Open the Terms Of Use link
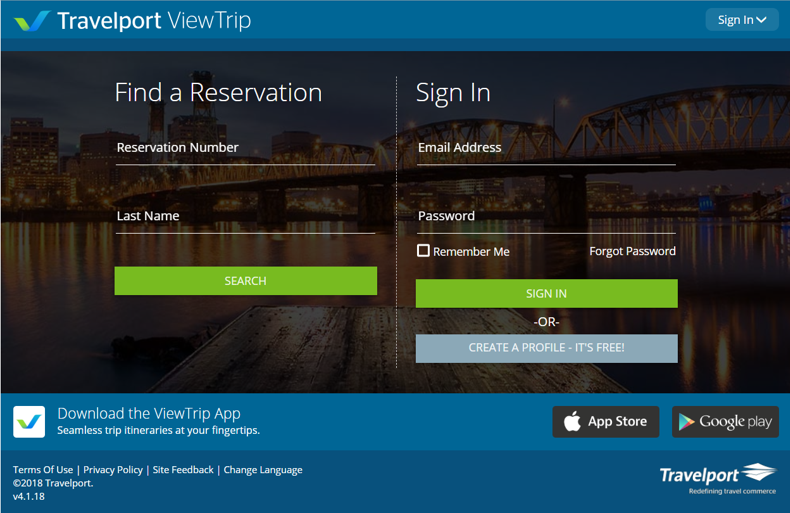This screenshot has width=790, height=513. tap(43, 470)
